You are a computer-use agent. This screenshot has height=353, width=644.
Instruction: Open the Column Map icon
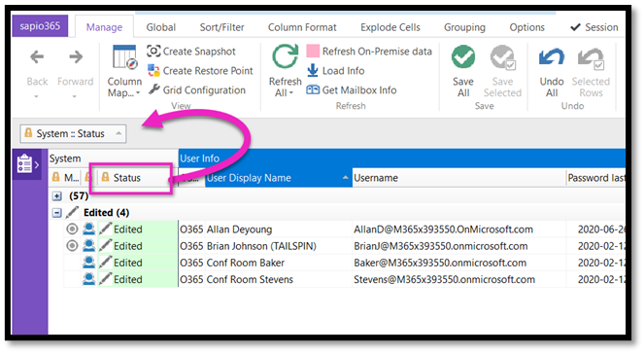click(x=124, y=58)
